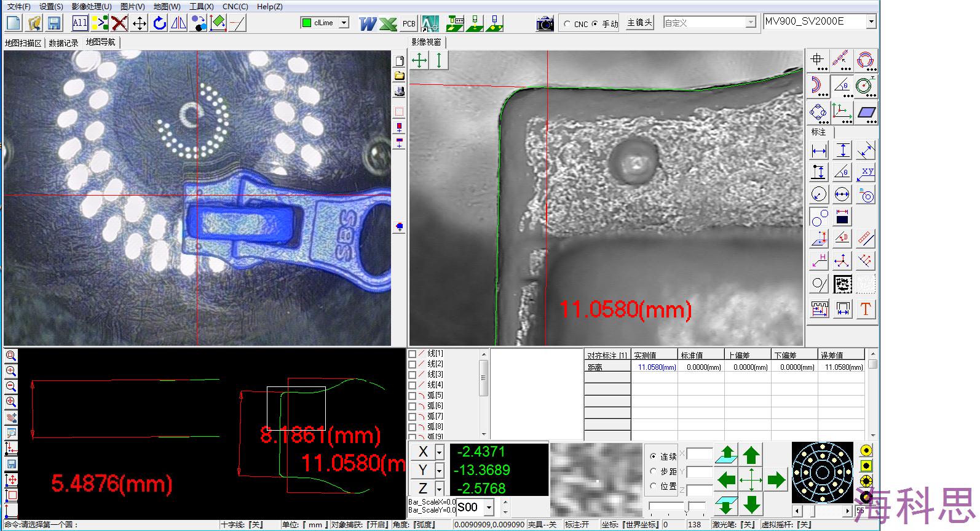980x531 pixels.
Task: Click the red X delete icon
Action: point(120,23)
